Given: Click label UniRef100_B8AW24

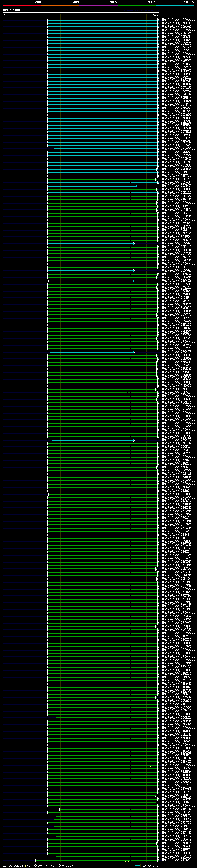Looking at the screenshot, I should [177, 101].
